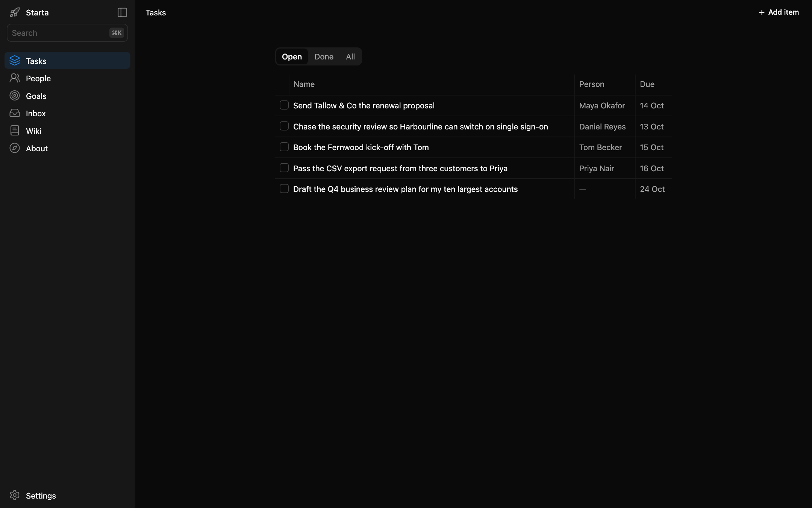Mark Book the Fernwood kick-off as done
The image size is (812, 508).
coord(284,147)
